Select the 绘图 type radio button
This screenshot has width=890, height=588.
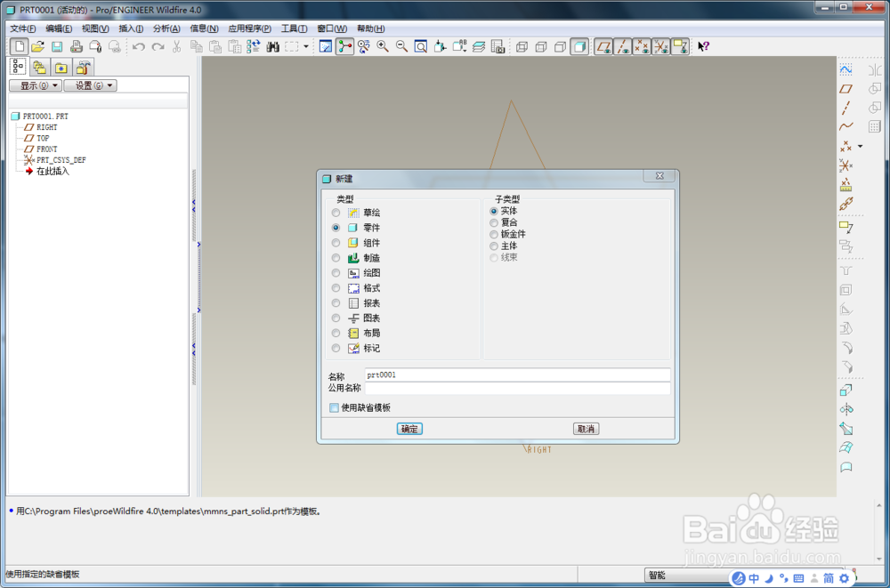tap(336, 273)
